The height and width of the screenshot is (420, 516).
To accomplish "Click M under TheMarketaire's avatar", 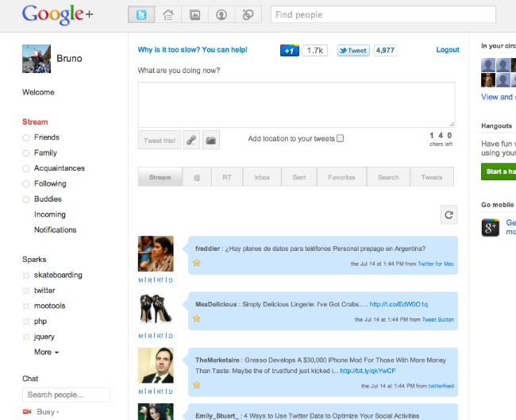I will (x=141, y=391).
